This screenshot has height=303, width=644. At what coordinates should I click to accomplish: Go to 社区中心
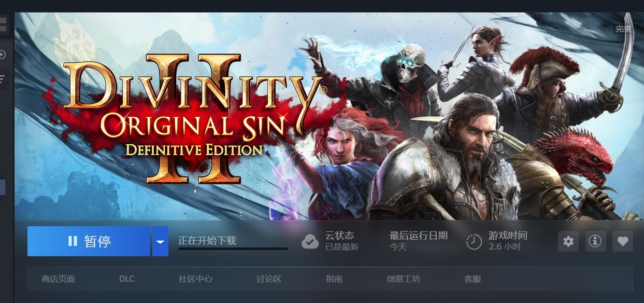195,279
